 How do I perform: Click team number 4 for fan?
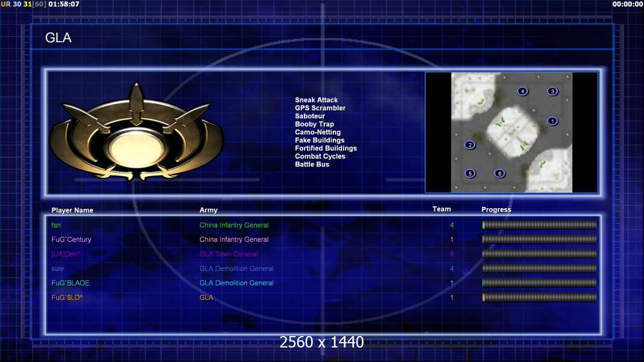pos(452,225)
